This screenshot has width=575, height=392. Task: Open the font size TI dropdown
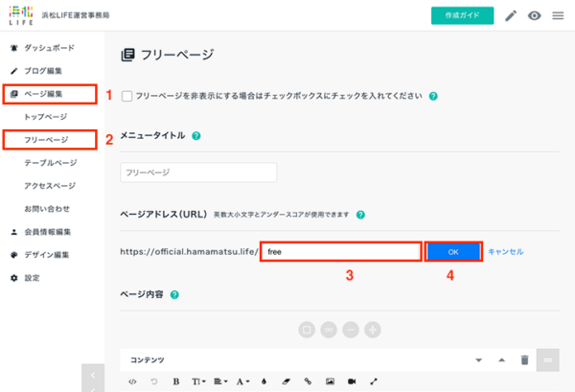(198, 381)
